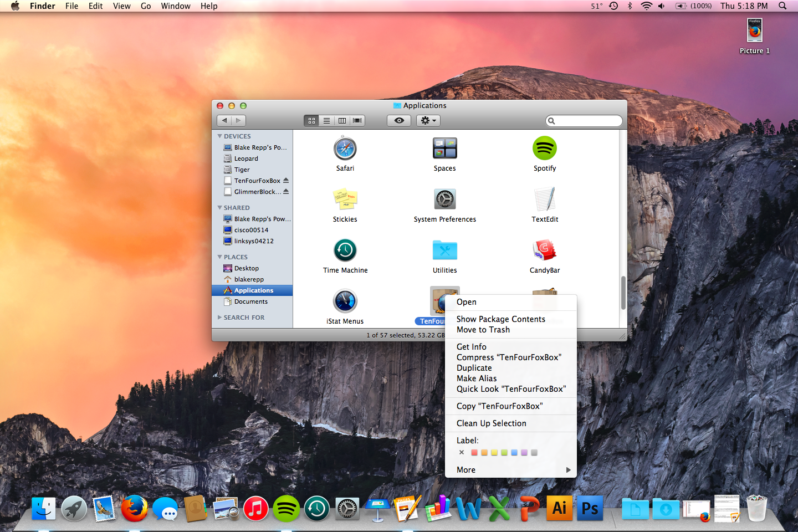Open the Action gear dropdown menu
The image size is (798, 532).
[x=428, y=121]
